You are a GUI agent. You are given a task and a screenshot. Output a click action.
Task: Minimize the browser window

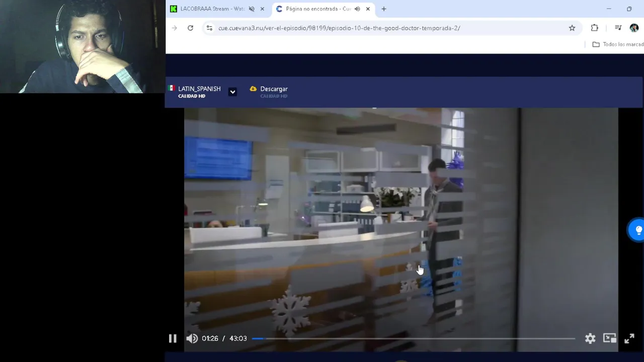609,9
